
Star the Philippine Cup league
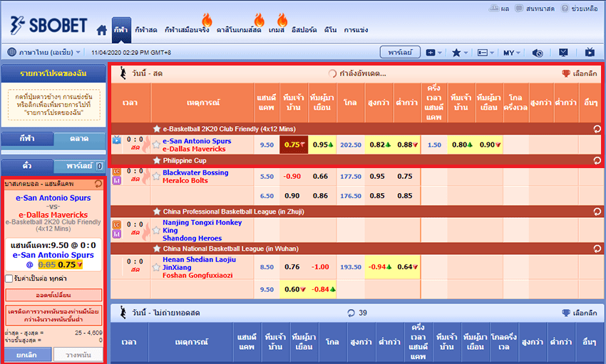157,160
